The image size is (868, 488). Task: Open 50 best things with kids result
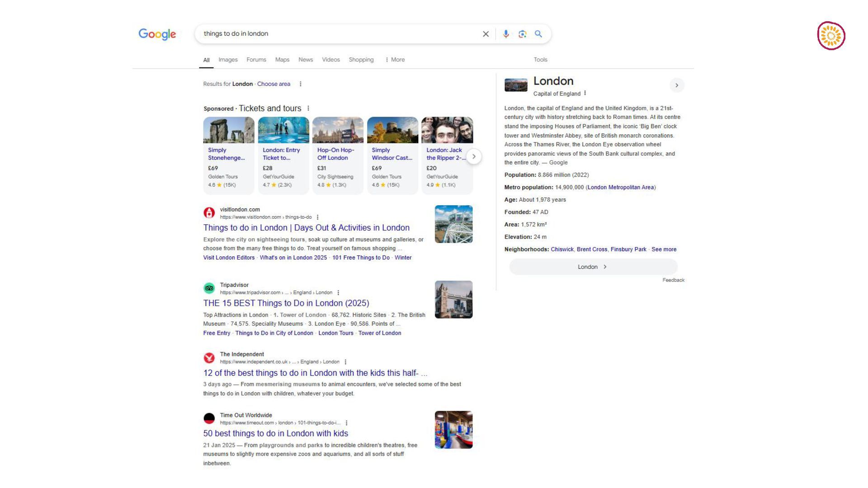[x=276, y=433]
